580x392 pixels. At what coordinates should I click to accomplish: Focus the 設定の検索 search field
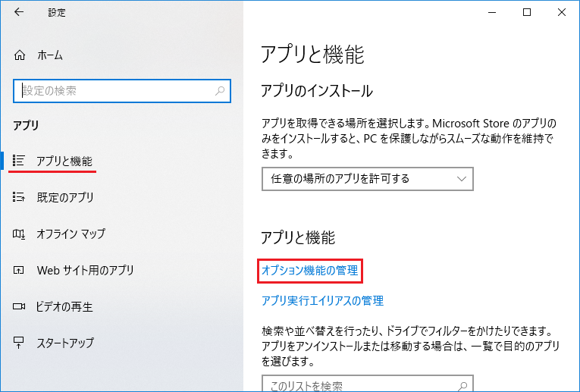click(114, 91)
